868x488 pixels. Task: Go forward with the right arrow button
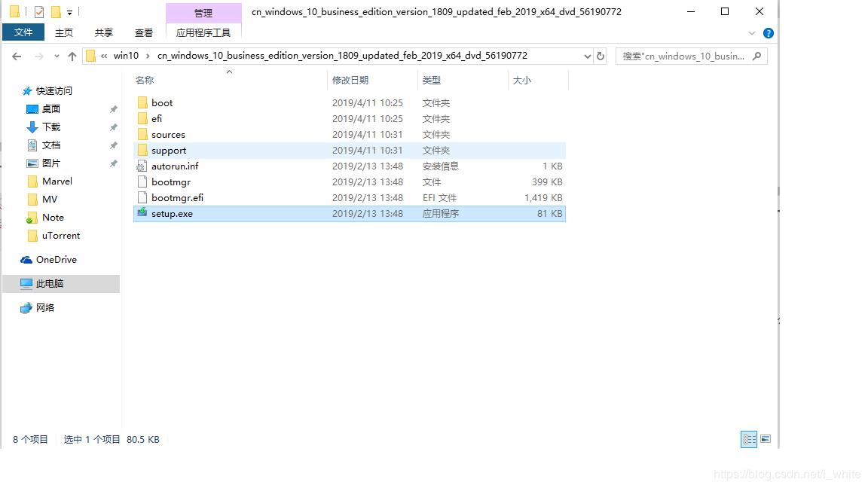pyautogui.click(x=38, y=56)
